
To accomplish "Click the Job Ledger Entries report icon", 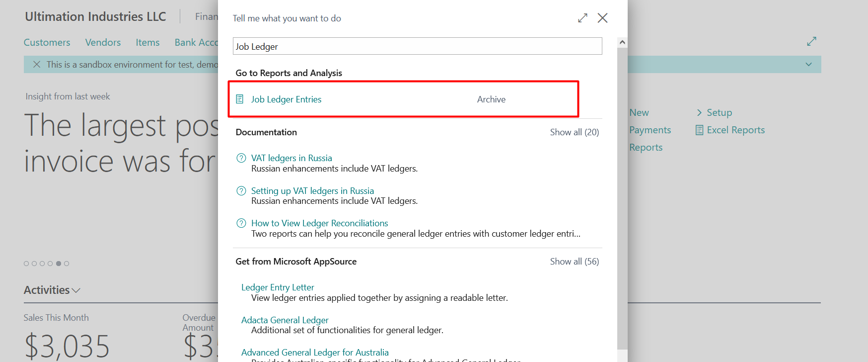I will point(240,99).
